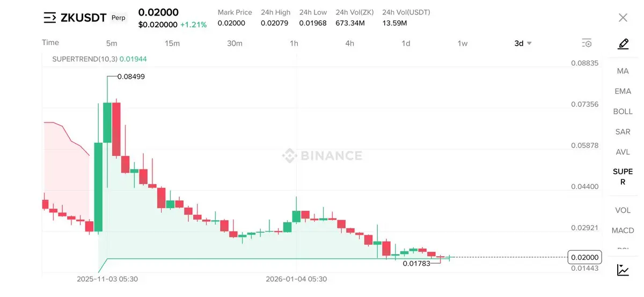Toggle the EMA indicator
The image size is (644, 297).
(x=623, y=91)
